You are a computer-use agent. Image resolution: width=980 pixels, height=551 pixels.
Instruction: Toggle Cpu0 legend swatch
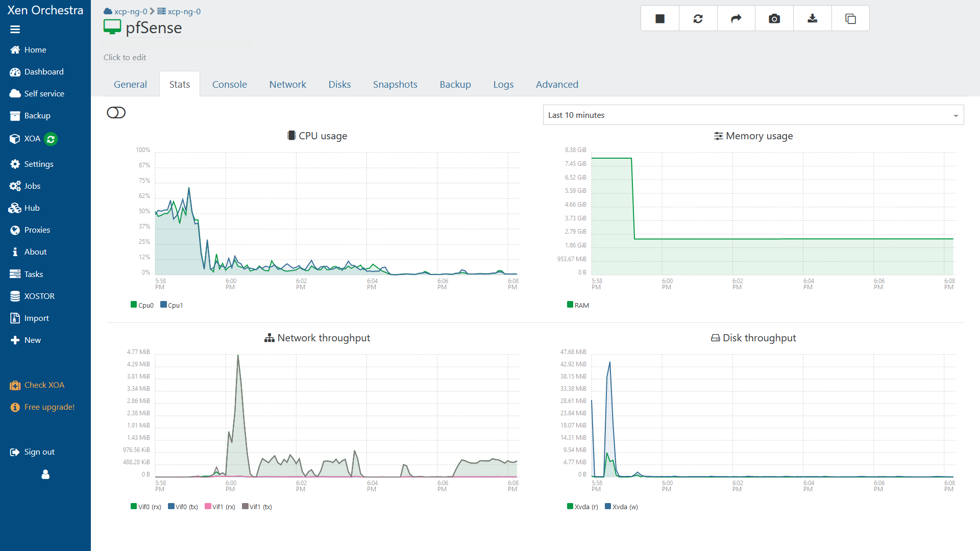[x=134, y=305]
